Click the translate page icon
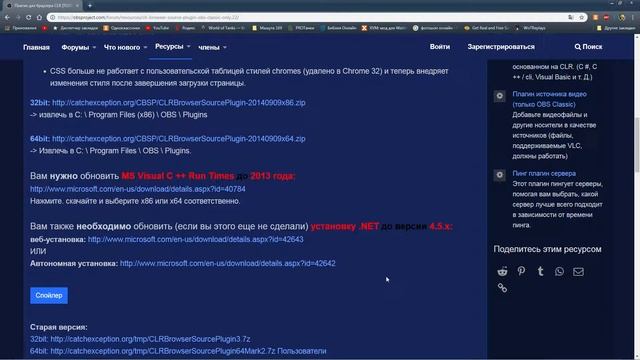Screen dimensions: 640x360 571,18
